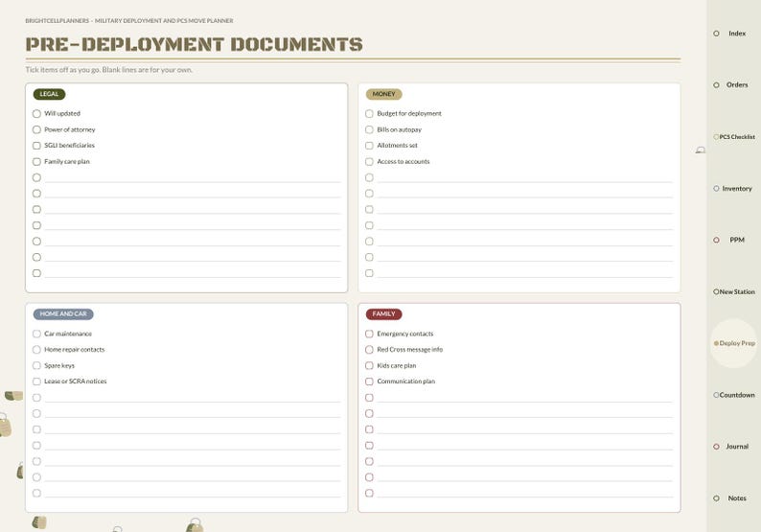Mark Family care plan as done

coord(36,162)
